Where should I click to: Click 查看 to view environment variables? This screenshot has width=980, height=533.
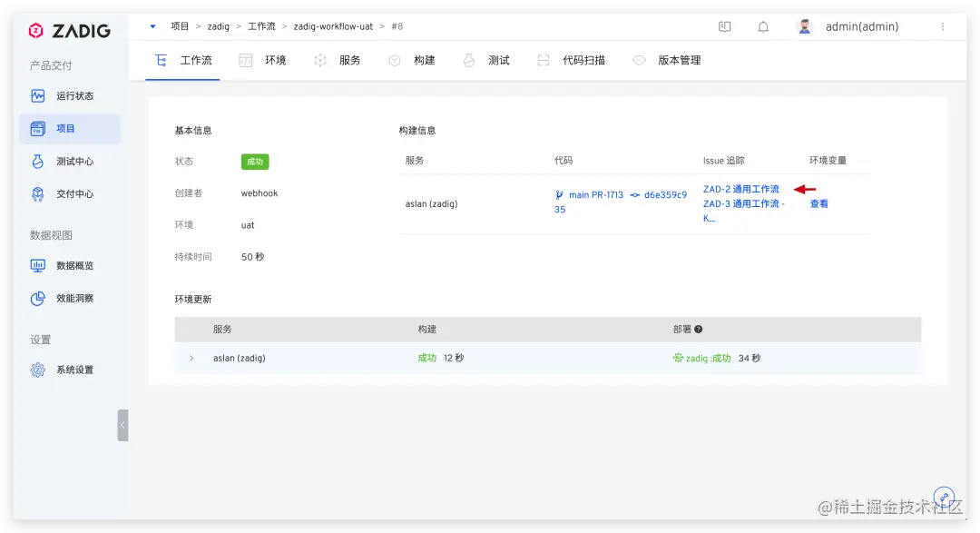click(x=818, y=203)
